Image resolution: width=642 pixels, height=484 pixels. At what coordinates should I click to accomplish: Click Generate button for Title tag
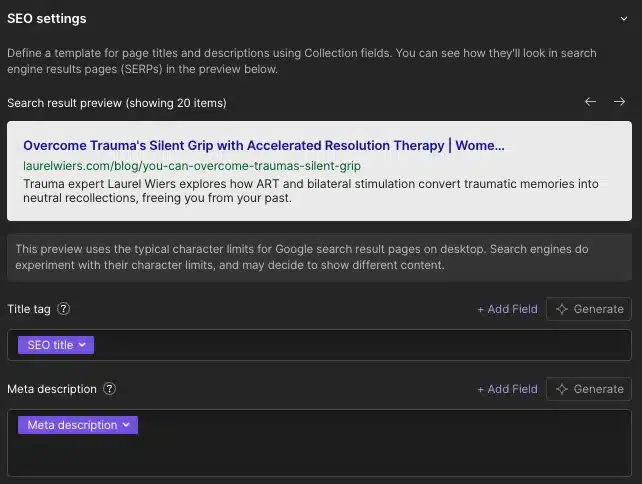click(589, 309)
